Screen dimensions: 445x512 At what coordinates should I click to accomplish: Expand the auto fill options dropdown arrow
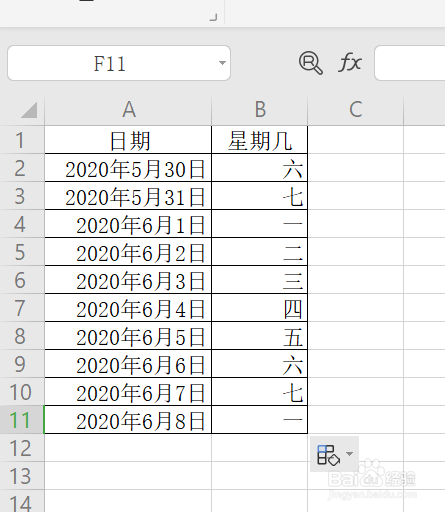click(350, 454)
